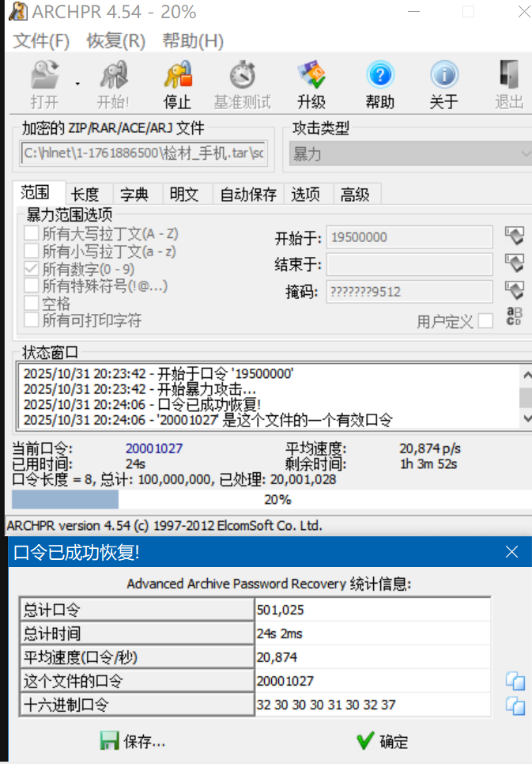
Task: Copy the recovered password 20001027
Action: click(x=515, y=681)
